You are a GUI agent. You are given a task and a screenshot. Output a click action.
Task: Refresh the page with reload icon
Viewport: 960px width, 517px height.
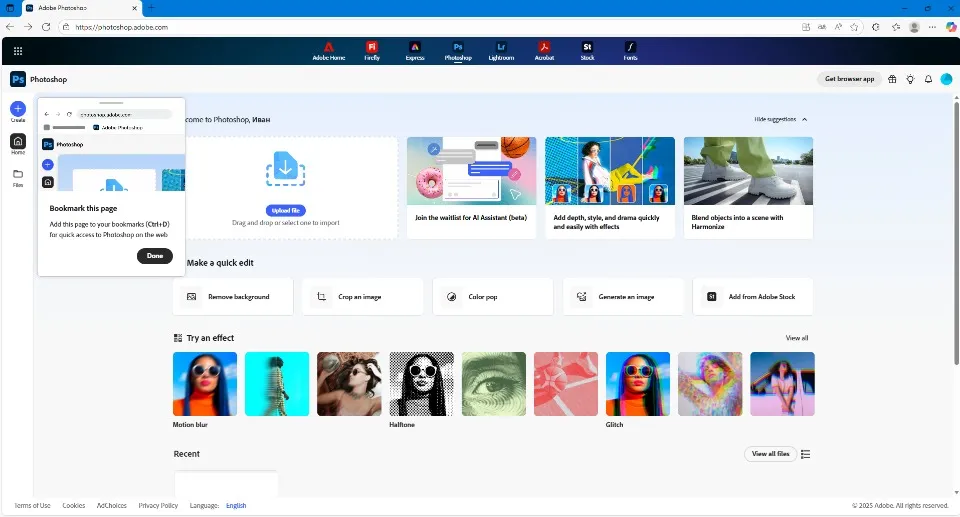[x=46, y=27]
